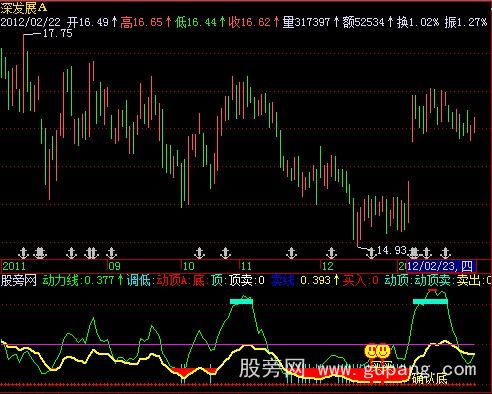The height and width of the screenshot is (394, 492).
Task: Click the 17.75 high price label
Action: 58,33
